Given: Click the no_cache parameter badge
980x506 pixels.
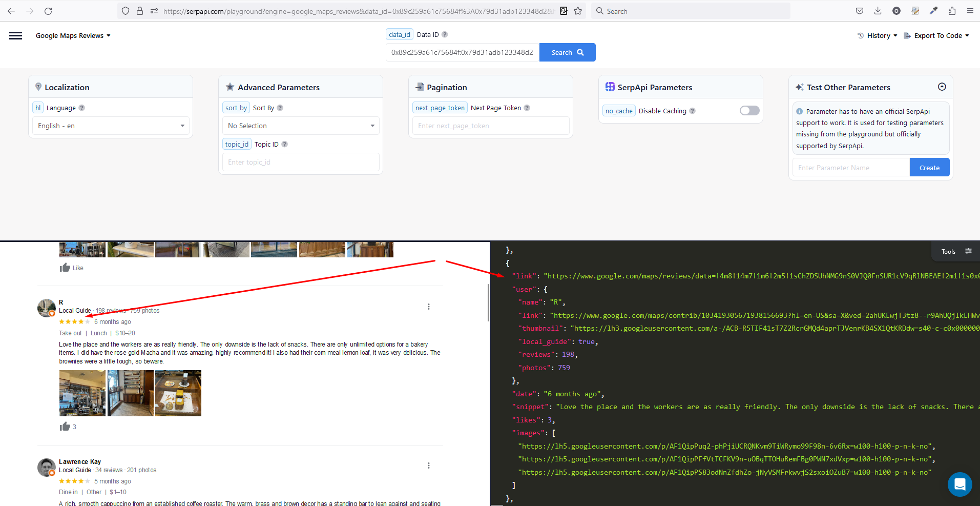Looking at the screenshot, I should pyautogui.click(x=619, y=110).
